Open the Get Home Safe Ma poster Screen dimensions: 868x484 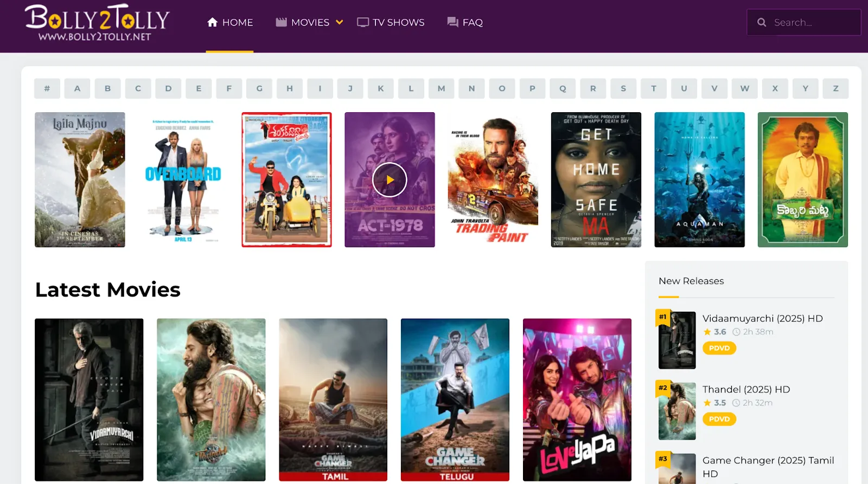[x=596, y=179]
